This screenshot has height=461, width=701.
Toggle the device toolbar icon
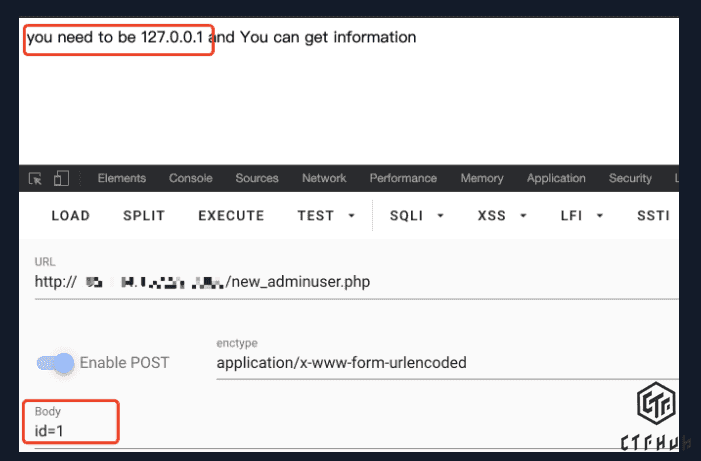(x=61, y=179)
